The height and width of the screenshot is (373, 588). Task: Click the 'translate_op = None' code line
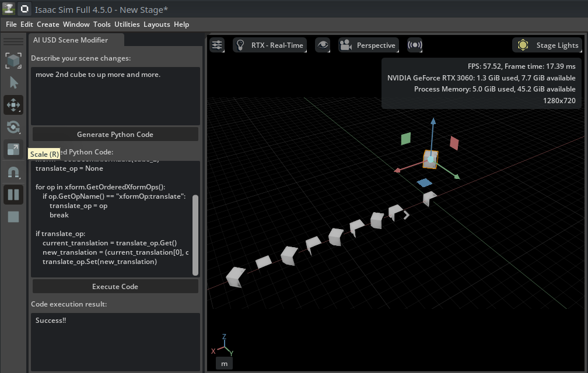tap(69, 168)
